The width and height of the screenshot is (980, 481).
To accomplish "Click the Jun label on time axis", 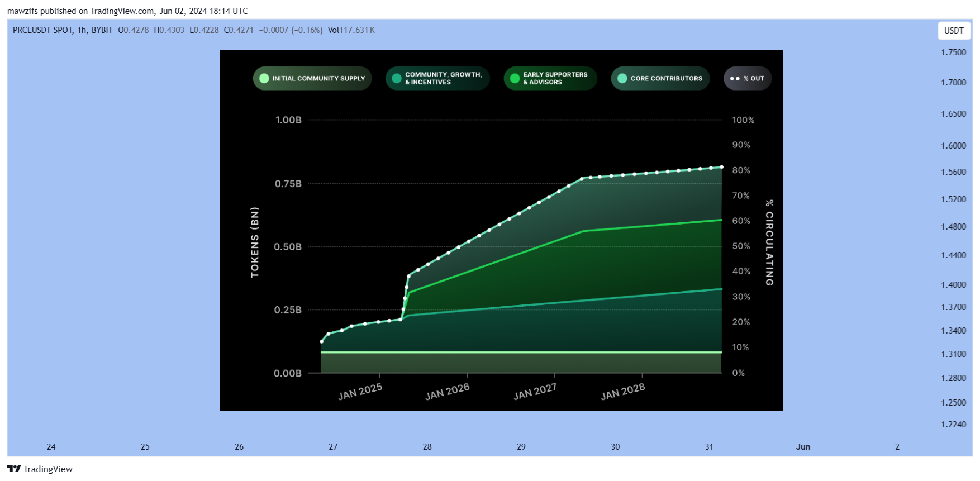I will pyautogui.click(x=803, y=447).
